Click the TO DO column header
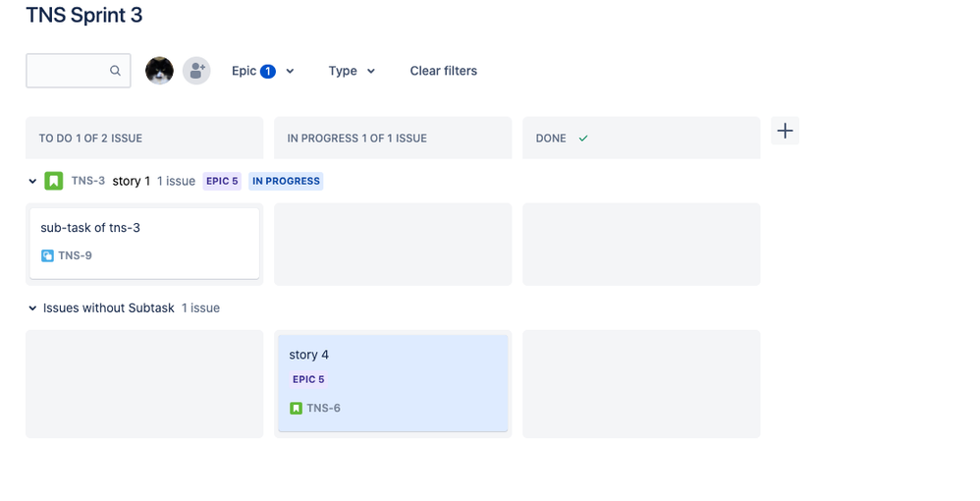The image size is (980, 501). (144, 139)
